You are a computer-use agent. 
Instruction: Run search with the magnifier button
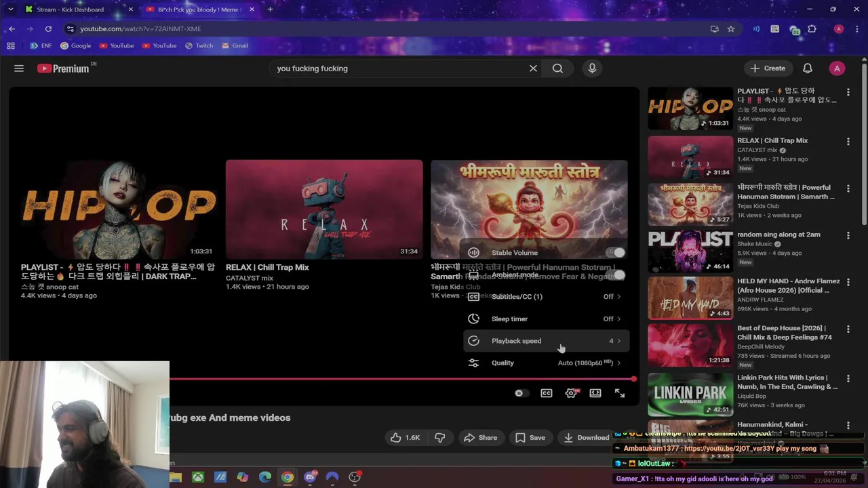pyautogui.click(x=557, y=68)
